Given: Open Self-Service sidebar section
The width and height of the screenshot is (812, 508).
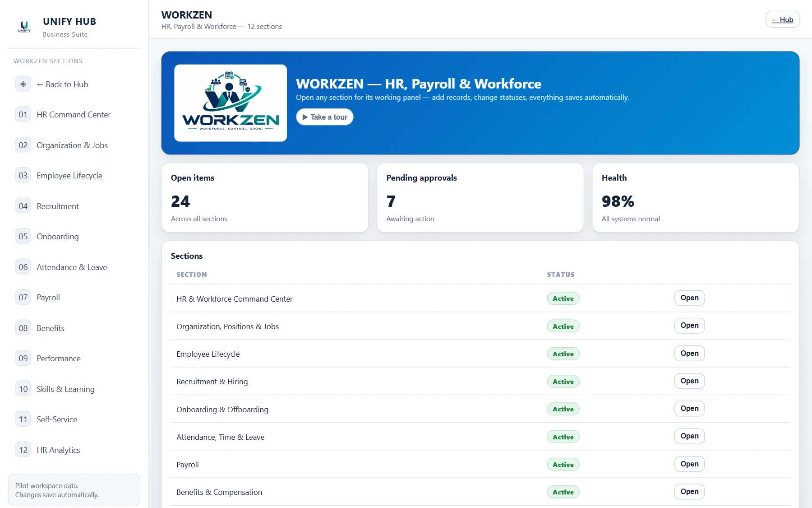Looking at the screenshot, I should [74, 419].
